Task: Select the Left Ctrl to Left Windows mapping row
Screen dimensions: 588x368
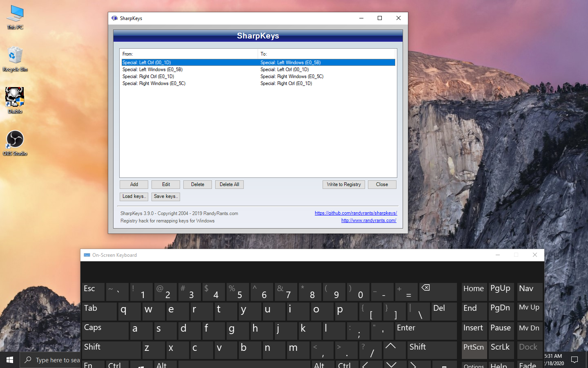Action: click(x=258, y=63)
